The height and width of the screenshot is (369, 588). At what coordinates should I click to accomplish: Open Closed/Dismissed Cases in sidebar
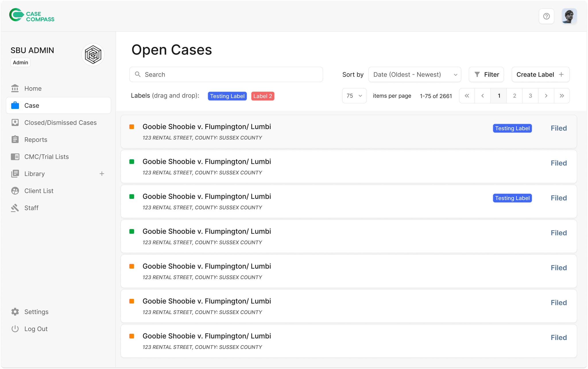[60, 123]
